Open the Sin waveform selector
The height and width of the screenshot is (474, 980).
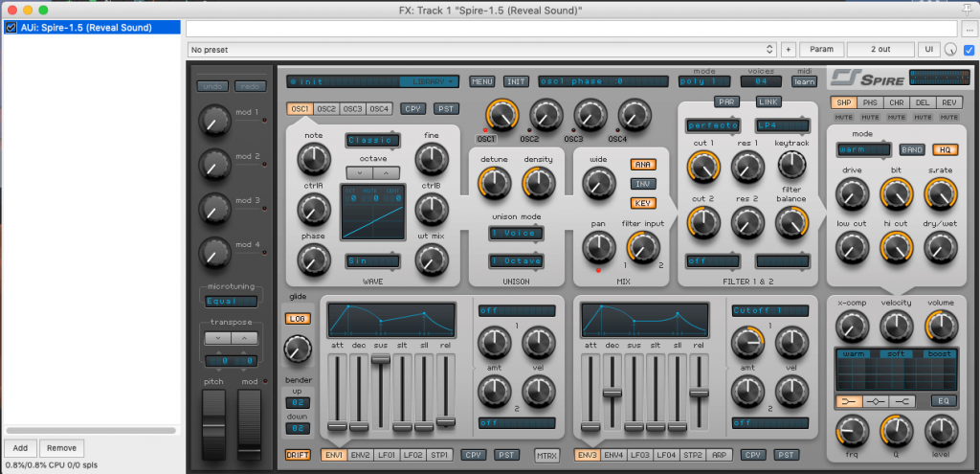click(x=372, y=260)
